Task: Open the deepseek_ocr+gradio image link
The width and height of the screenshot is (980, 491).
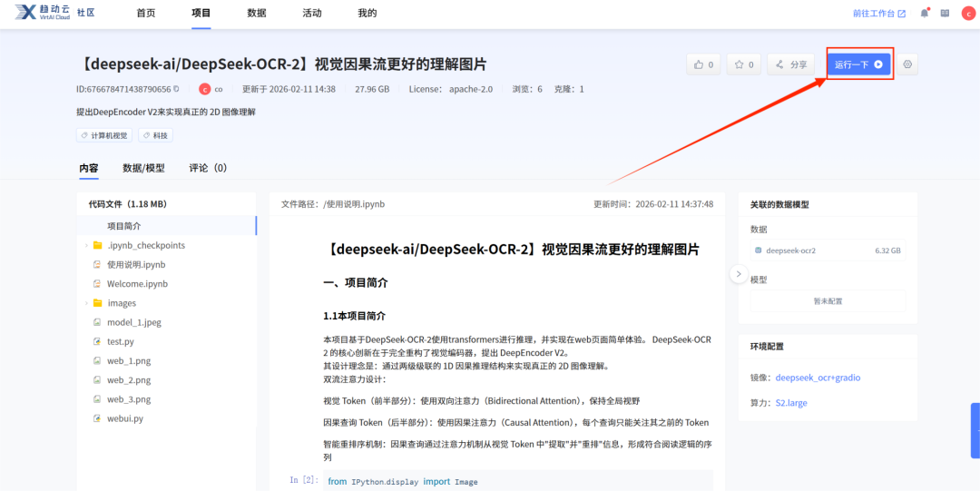Action: (818, 378)
